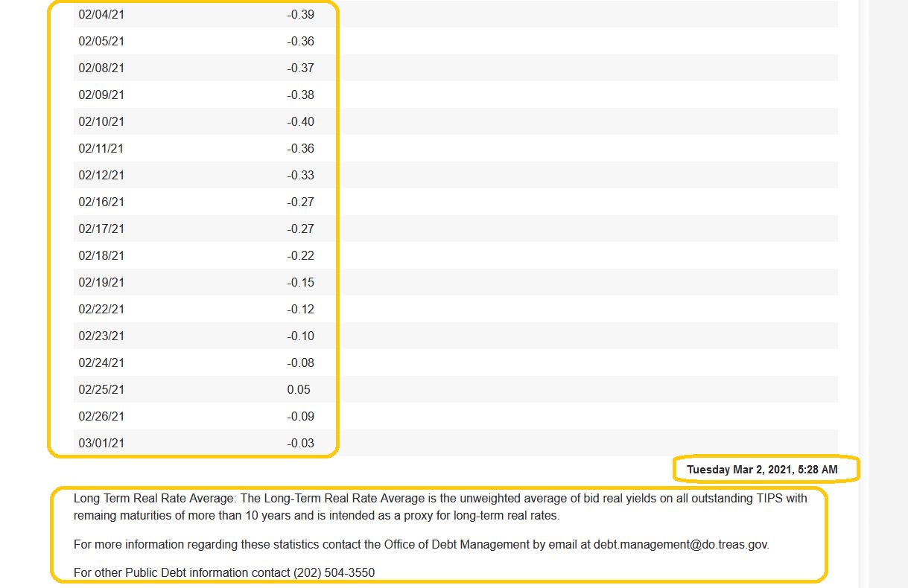Click the 0.05 rate value
Image resolution: width=908 pixels, height=588 pixels.
(299, 389)
